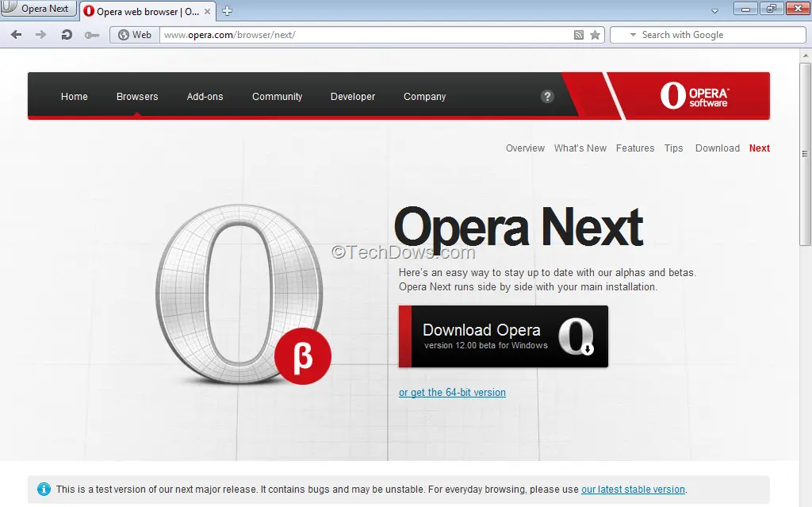This screenshot has width=812, height=507.
Task: Open the closed tabs dropdown arrow
Action: point(714,11)
